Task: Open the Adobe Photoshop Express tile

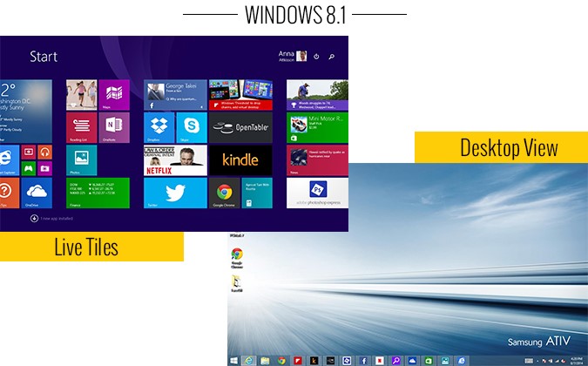Action: [317, 193]
